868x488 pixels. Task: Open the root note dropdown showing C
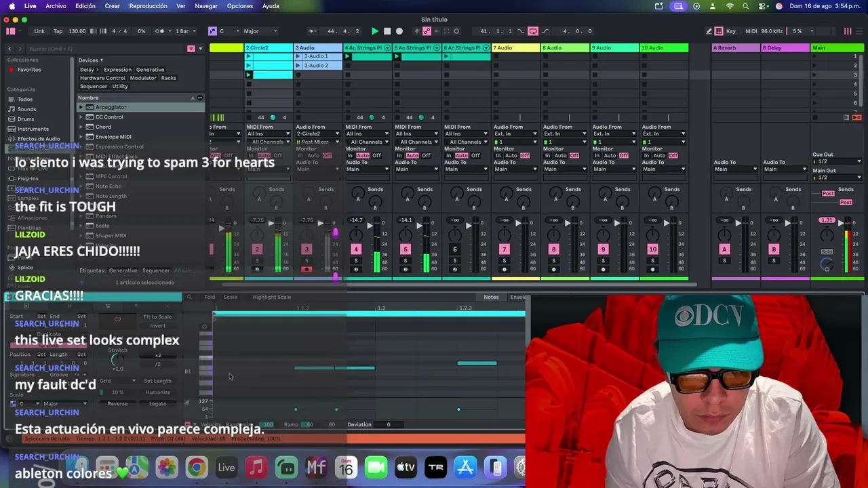(229, 31)
